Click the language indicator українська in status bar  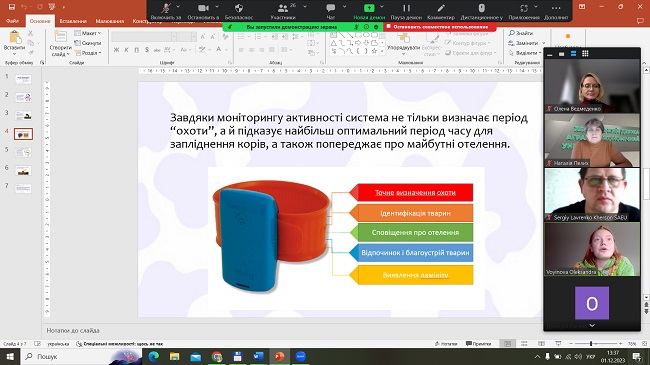[58, 344]
